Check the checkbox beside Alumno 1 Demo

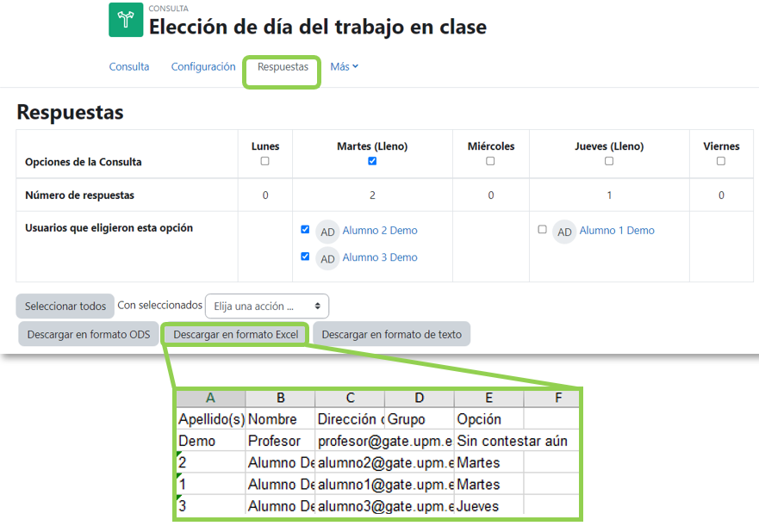coord(542,229)
